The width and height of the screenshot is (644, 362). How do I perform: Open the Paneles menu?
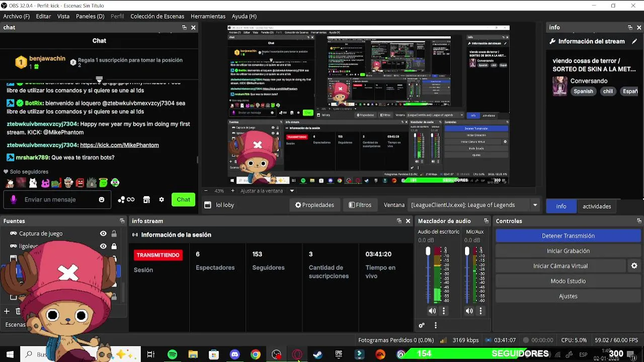[90, 16]
